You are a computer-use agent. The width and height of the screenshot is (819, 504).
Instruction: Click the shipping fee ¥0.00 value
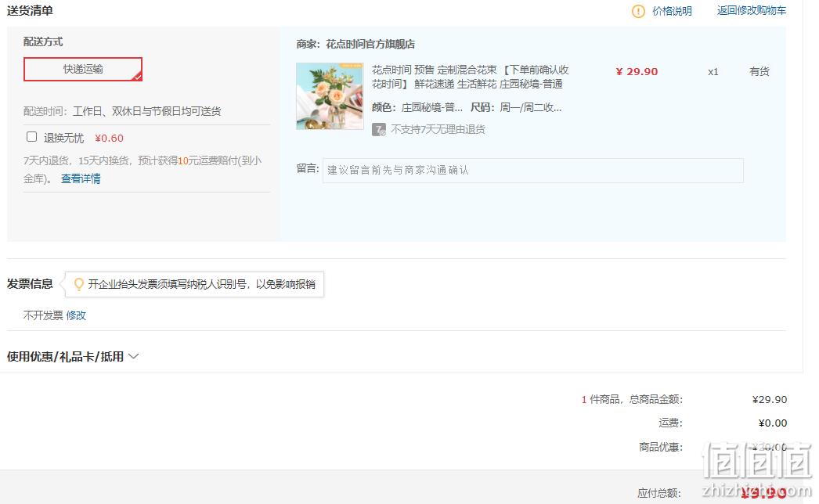click(773, 423)
